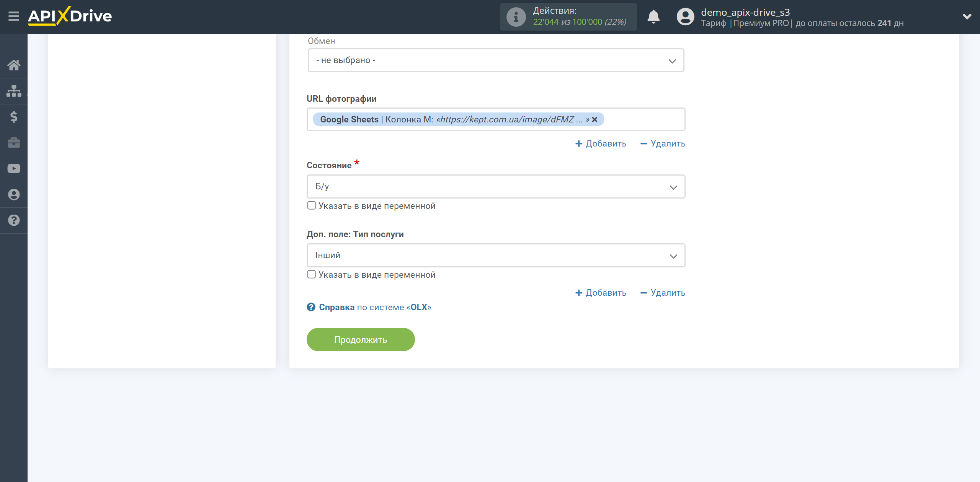Click Добавить under URL фотографии
The height and width of the screenshot is (482, 980).
[601, 143]
